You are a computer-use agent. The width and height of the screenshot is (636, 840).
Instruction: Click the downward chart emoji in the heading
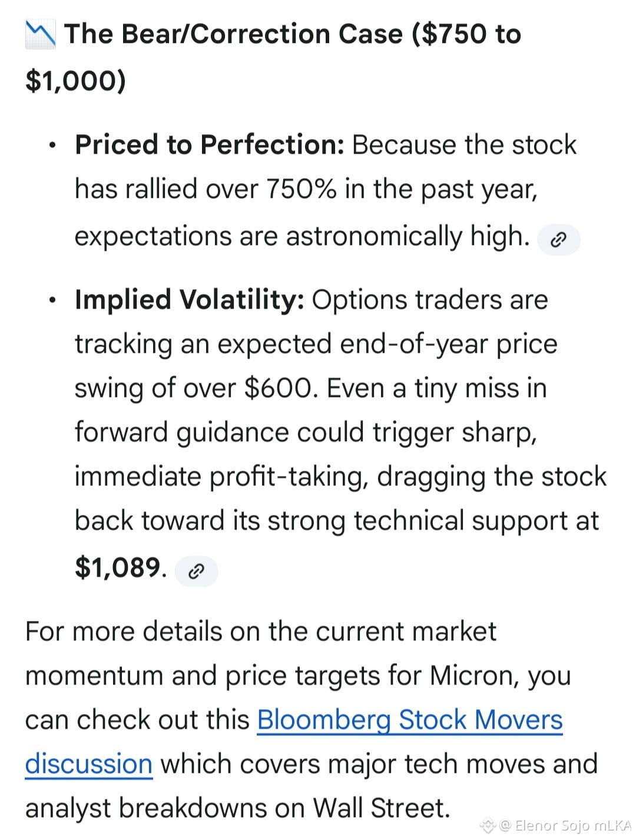tap(41, 35)
